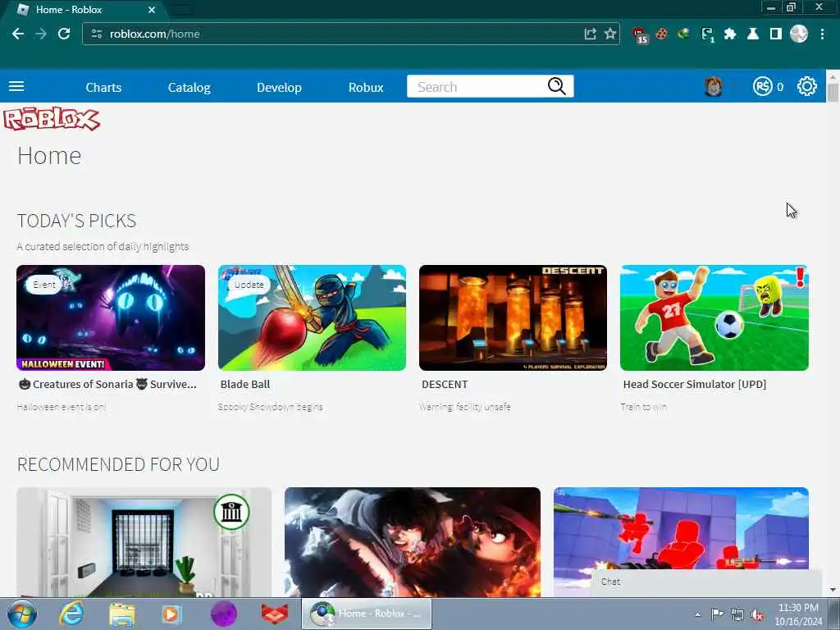Open the Roblox hamburger navigation menu
This screenshot has height=630, width=840.
pyautogui.click(x=16, y=86)
